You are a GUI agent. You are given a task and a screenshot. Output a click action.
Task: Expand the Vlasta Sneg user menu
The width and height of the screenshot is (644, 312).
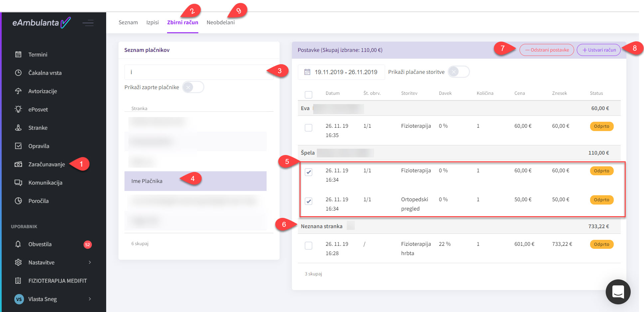pos(90,299)
